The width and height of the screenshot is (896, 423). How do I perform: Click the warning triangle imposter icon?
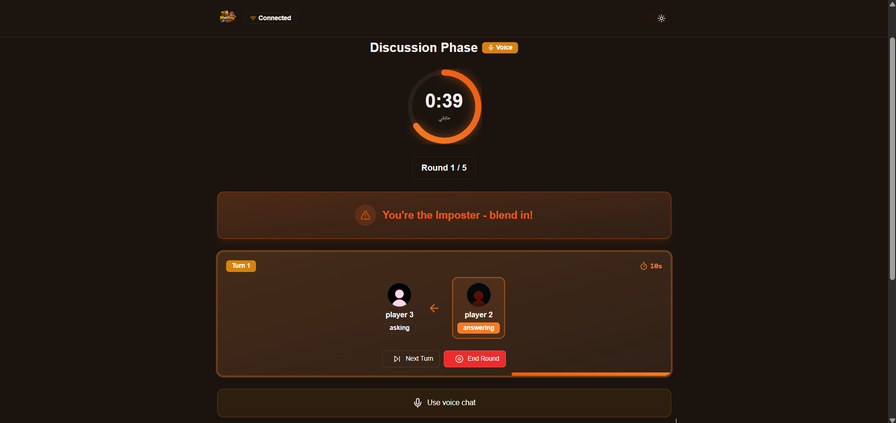365,215
